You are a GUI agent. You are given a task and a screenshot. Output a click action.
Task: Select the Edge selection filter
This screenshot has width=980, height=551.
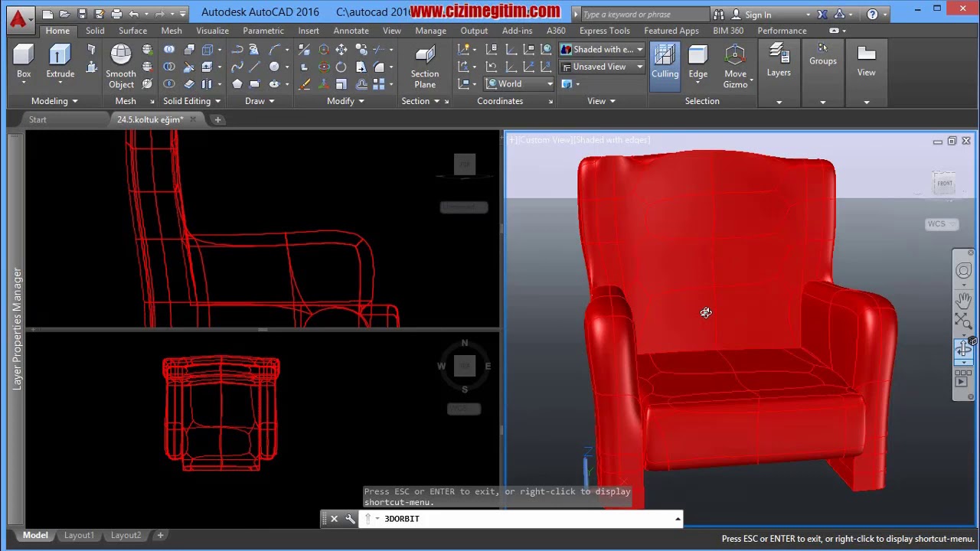697,61
